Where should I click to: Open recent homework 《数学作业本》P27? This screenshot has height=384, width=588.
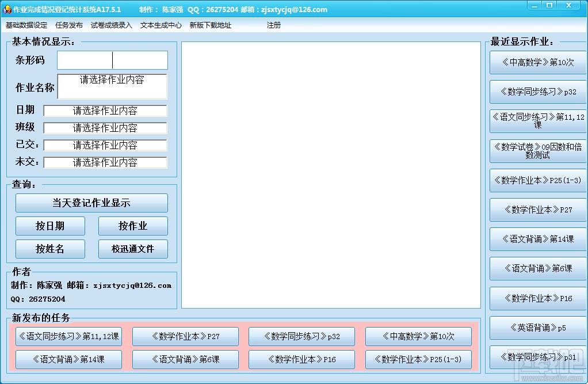coord(538,210)
